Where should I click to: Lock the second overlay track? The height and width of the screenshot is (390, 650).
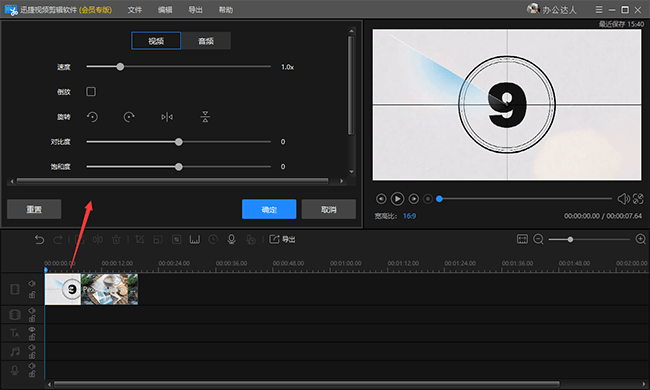(32, 318)
